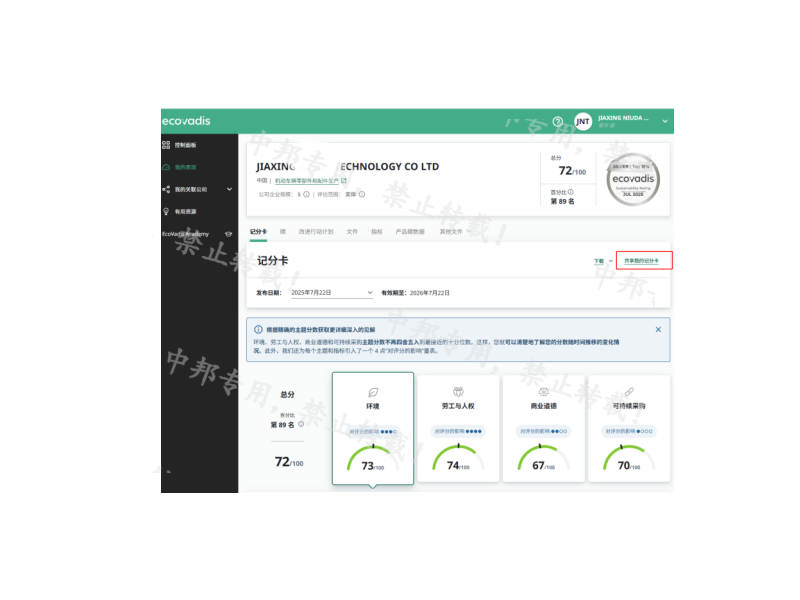
Task: Select the 可持续采购 score card
Action: [x=628, y=429]
